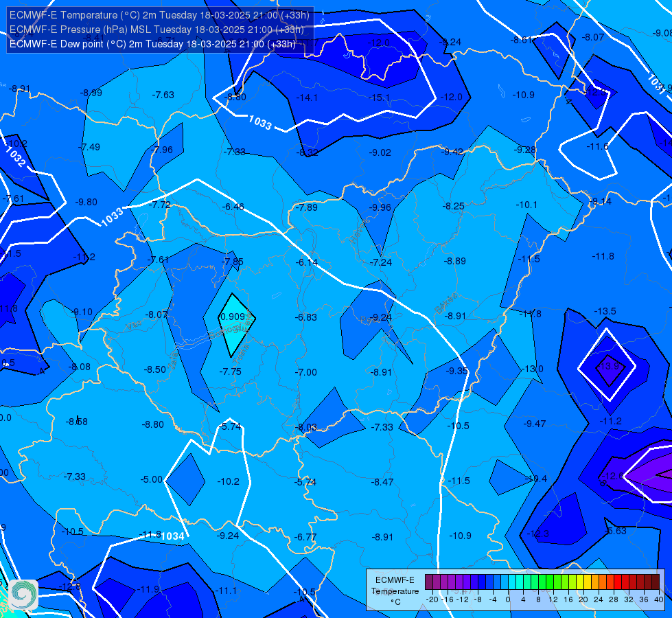The height and width of the screenshot is (618, 672).
Task: Click the -9.96 temperature value
Action: click(x=380, y=207)
